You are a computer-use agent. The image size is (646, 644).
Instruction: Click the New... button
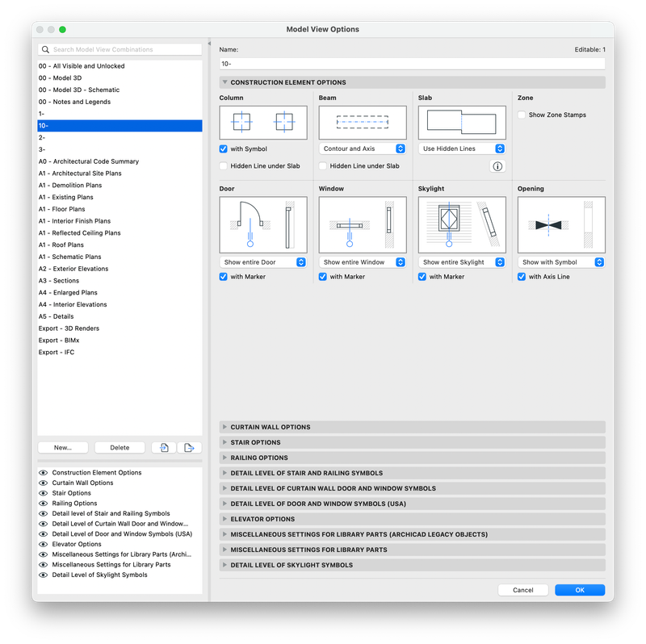[x=63, y=448]
